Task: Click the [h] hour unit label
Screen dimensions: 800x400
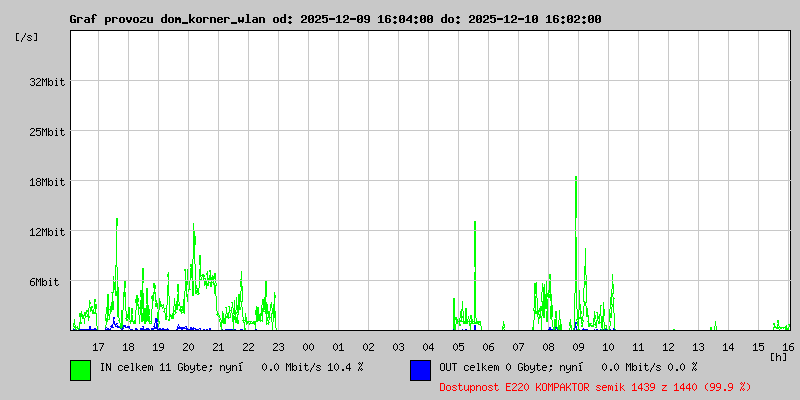Action: click(778, 356)
